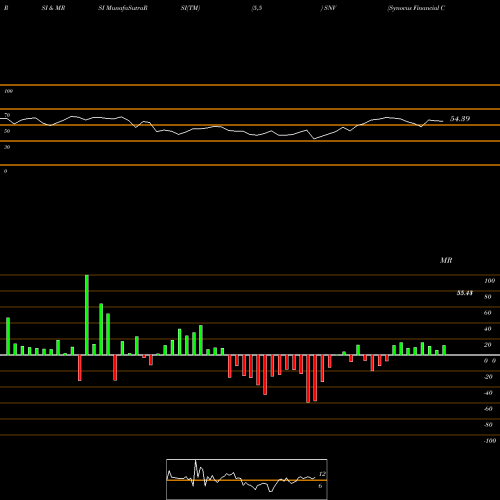Screen dimensions: 500x500
Task: Click the '12' label in mini chart
Action: point(322,474)
